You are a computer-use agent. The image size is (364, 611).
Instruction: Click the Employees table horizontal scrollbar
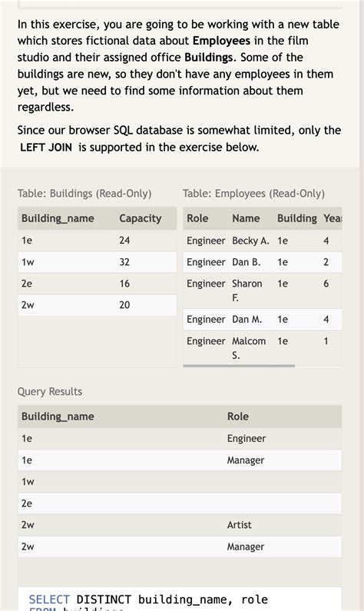239,366
